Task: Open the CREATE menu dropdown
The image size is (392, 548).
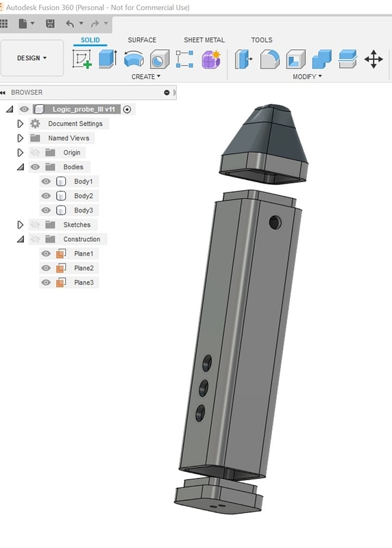Action: [146, 77]
